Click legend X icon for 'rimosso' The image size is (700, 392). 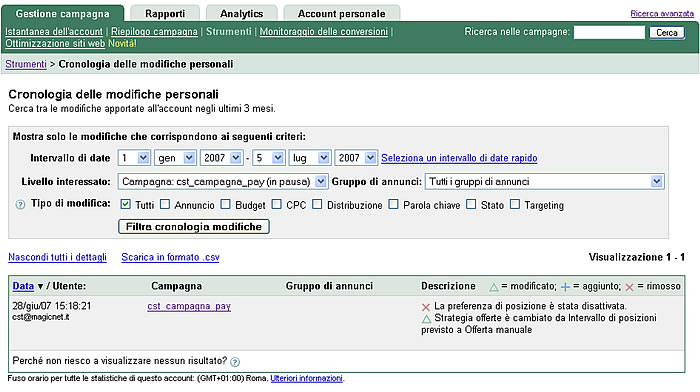[x=629, y=287]
